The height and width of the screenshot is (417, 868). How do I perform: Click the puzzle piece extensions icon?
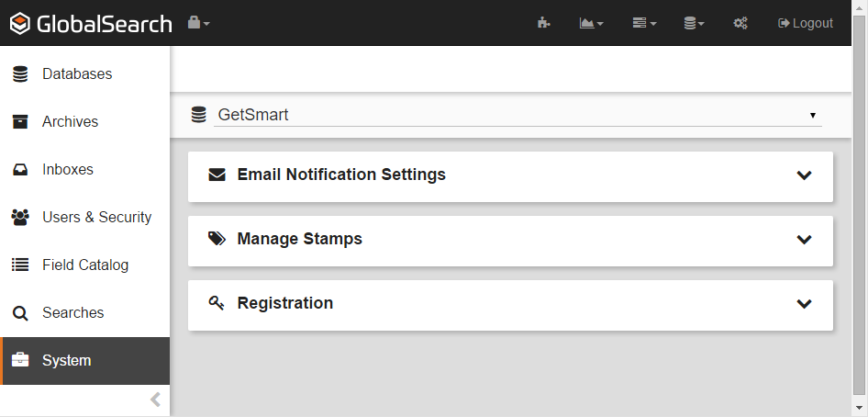tap(543, 23)
